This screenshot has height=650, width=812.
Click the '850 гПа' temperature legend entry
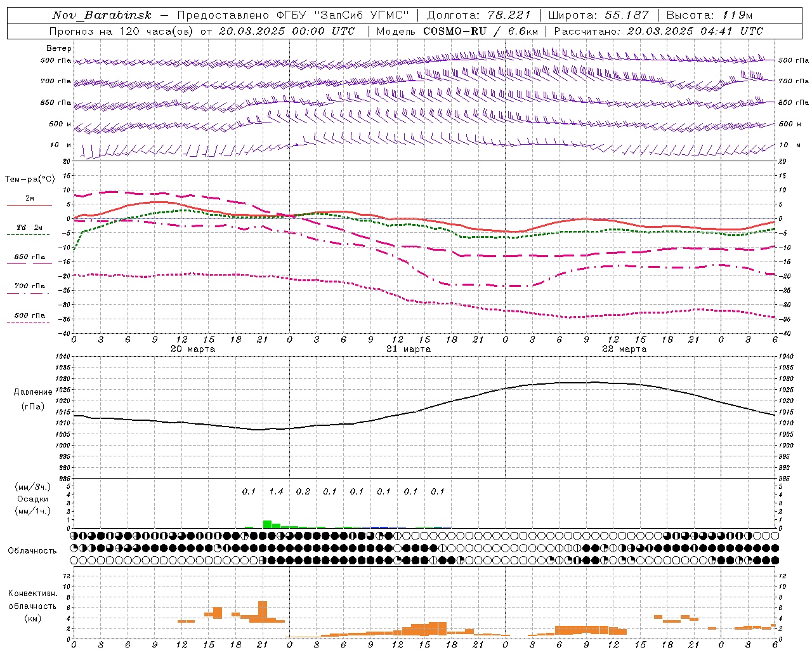click(30, 257)
